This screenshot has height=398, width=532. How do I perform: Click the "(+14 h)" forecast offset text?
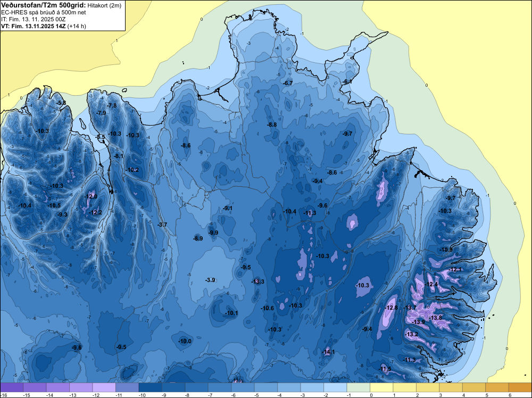(x=77, y=26)
